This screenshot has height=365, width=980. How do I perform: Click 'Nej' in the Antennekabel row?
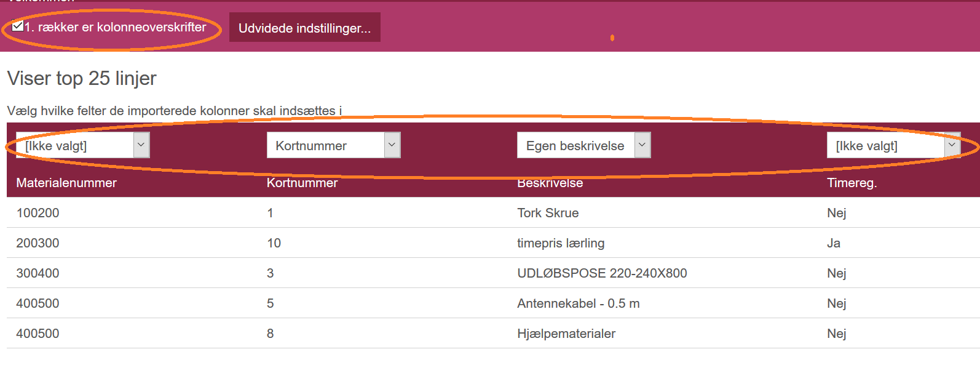(836, 303)
